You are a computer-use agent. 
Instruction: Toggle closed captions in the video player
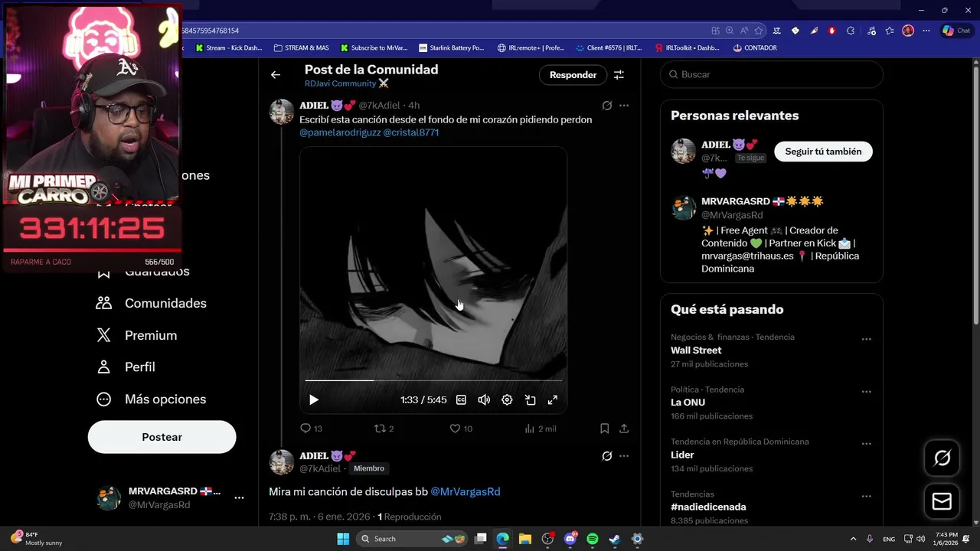(461, 399)
